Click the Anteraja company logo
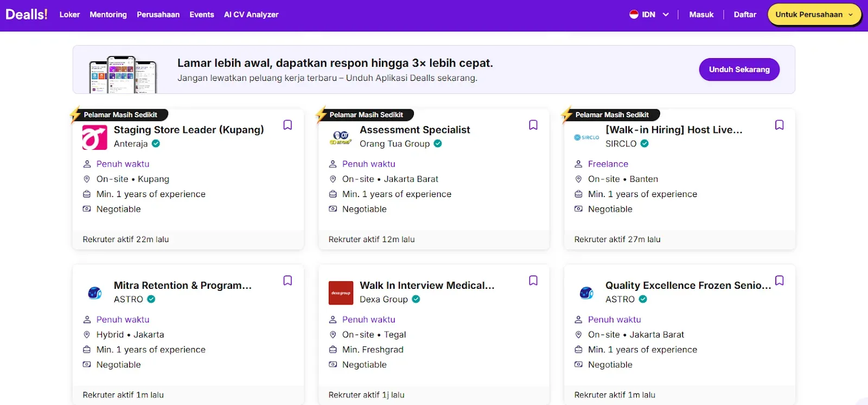The height and width of the screenshot is (405, 868). (x=94, y=137)
